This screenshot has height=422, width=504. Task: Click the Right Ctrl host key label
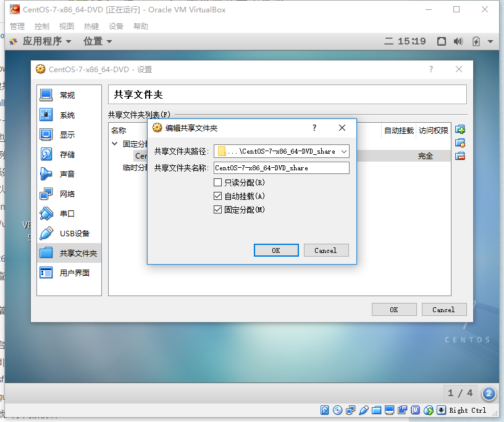468,410
